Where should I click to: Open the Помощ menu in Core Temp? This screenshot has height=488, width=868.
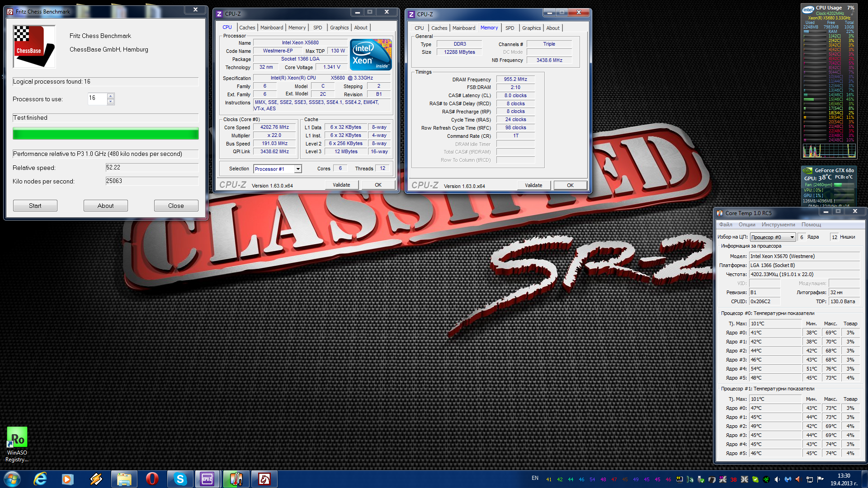click(x=811, y=225)
